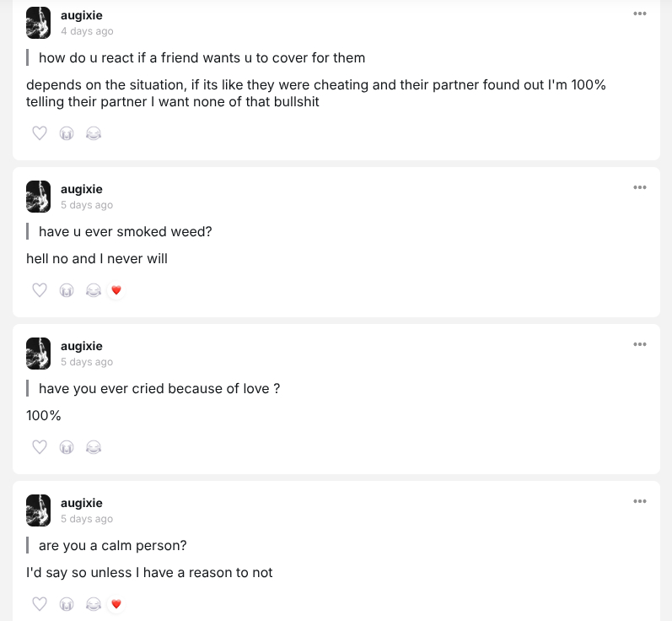This screenshot has width=672, height=621.
Task: Click the '4 days ago' timestamp link
Action: [87, 31]
